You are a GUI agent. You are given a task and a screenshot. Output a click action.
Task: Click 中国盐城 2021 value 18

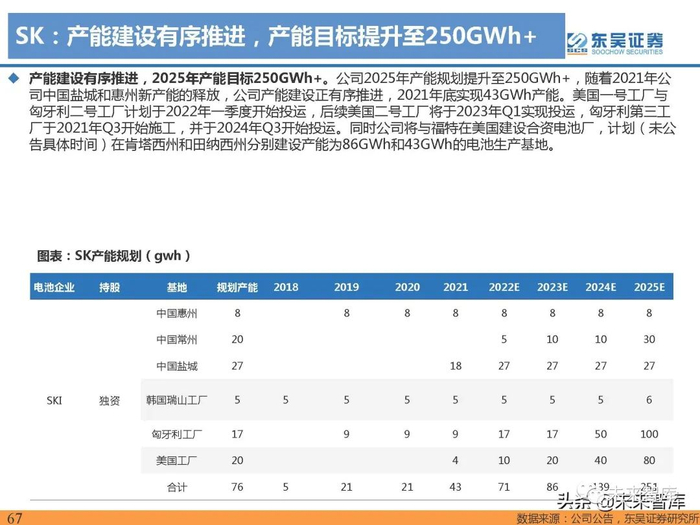(x=455, y=366)
